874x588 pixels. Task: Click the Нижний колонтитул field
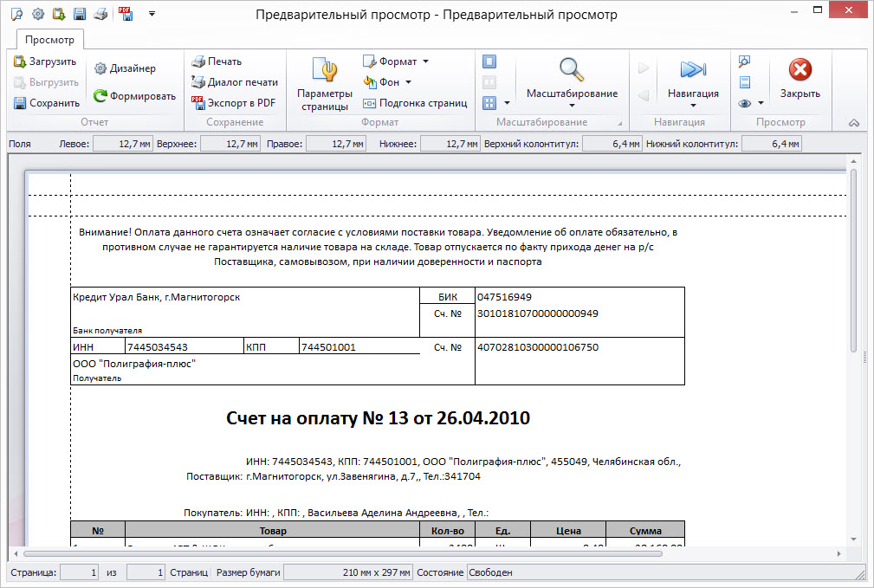(x=772, y=144)
